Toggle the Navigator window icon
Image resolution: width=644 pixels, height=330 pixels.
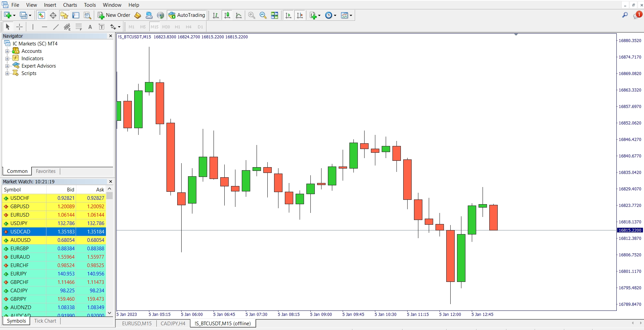[x=64, y=15]
